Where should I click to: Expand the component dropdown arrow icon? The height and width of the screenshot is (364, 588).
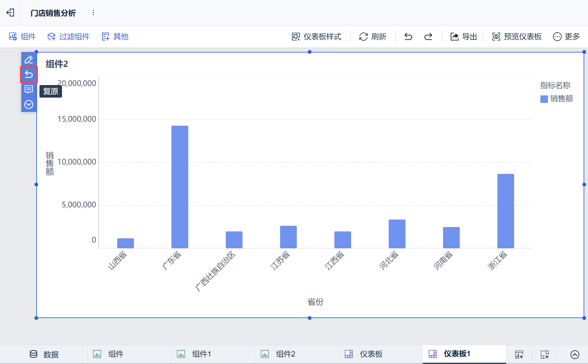click(x=29, y=104)
